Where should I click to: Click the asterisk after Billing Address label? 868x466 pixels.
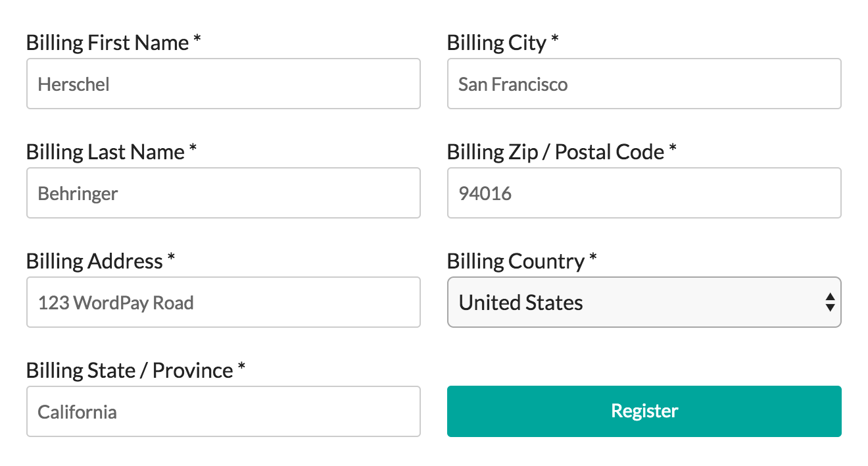tap(171, 259)
